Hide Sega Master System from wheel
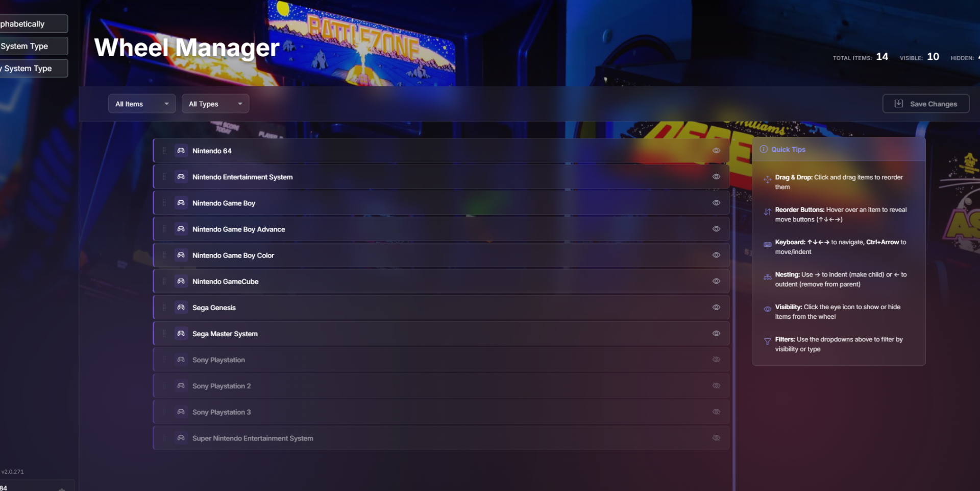This screenshot has height=491, width=980. (716, 333)
